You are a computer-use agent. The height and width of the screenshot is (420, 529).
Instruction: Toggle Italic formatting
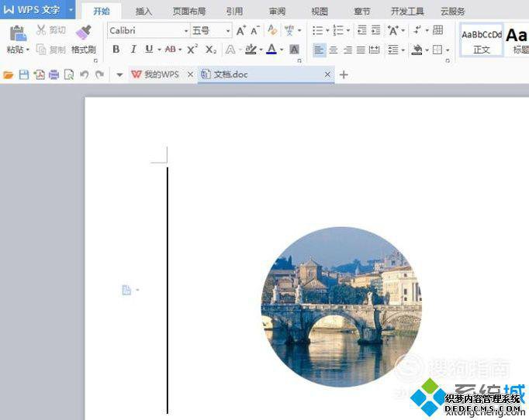click(133, 50)
